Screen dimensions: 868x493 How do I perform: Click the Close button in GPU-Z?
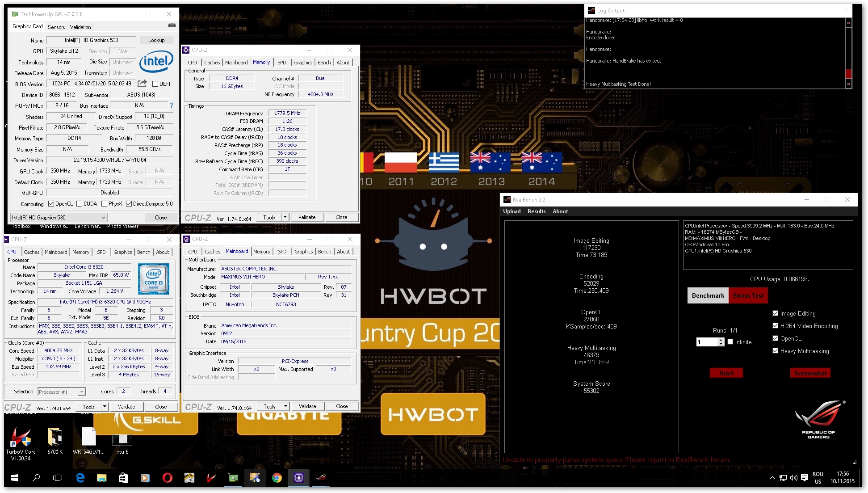coord(161,218)
